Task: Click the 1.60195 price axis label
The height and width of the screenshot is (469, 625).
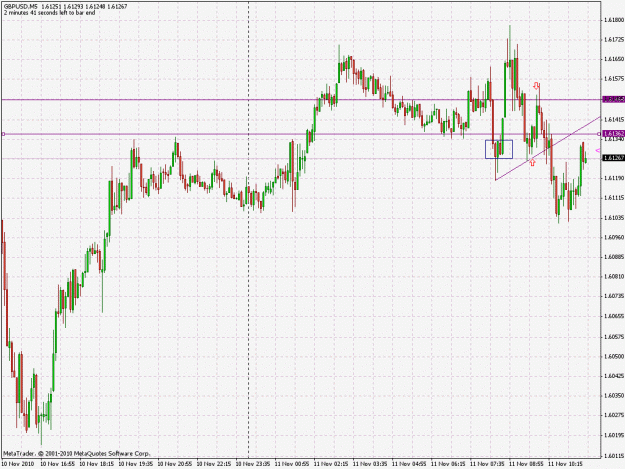Action: 614,436
